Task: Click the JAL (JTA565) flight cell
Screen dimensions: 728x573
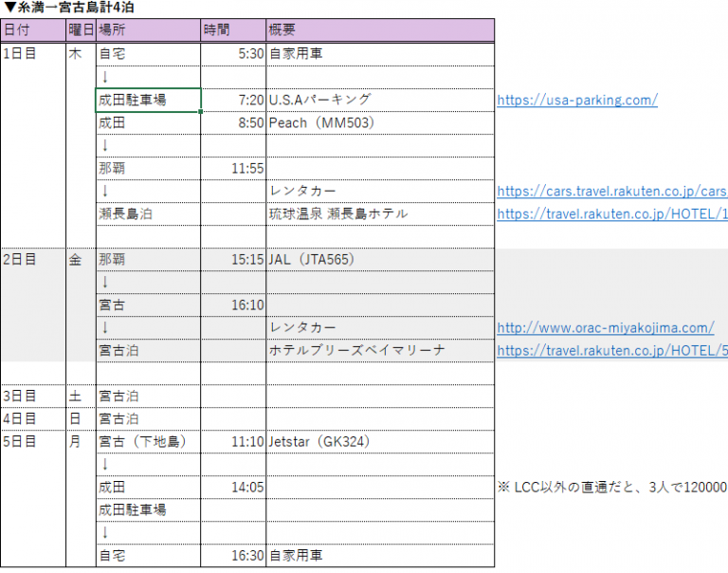Action: point(379,259)
